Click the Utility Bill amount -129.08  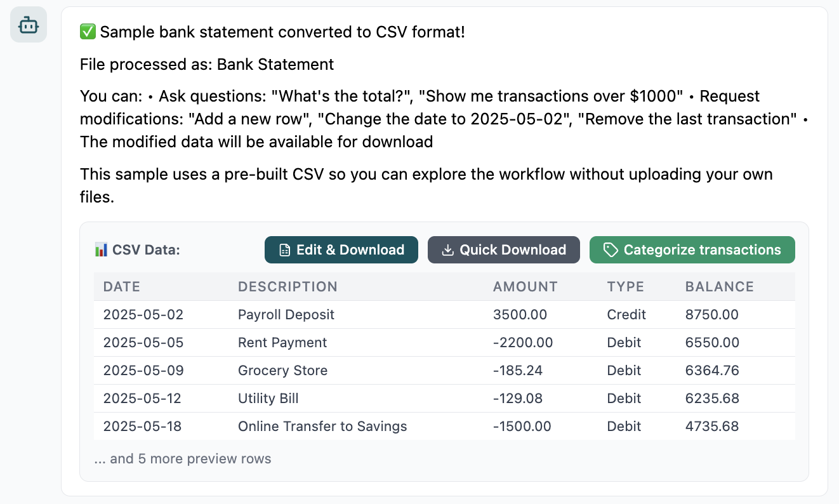[x=518, y=399]
